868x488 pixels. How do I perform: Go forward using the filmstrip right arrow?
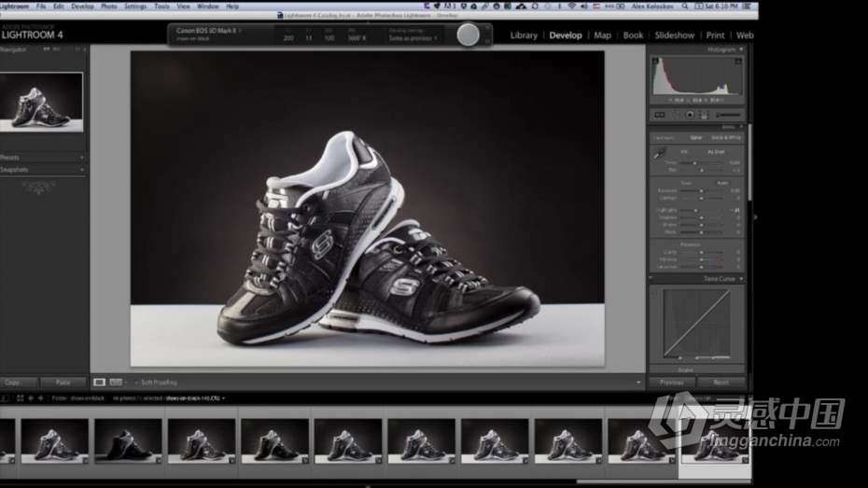click(x=40, y=398)
